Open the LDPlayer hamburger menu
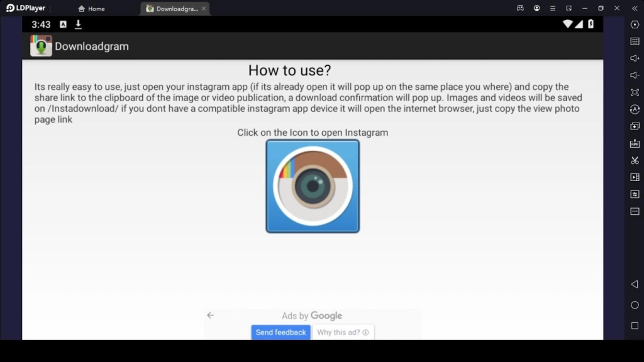The width and height of the screenshot is (644, 362). [x=552, y=8]
